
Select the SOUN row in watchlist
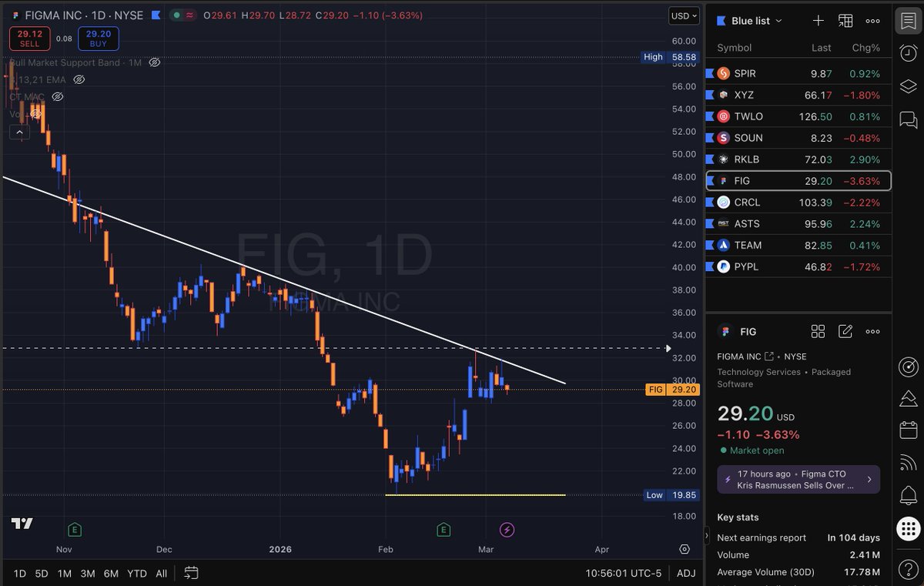coord(798,138)
